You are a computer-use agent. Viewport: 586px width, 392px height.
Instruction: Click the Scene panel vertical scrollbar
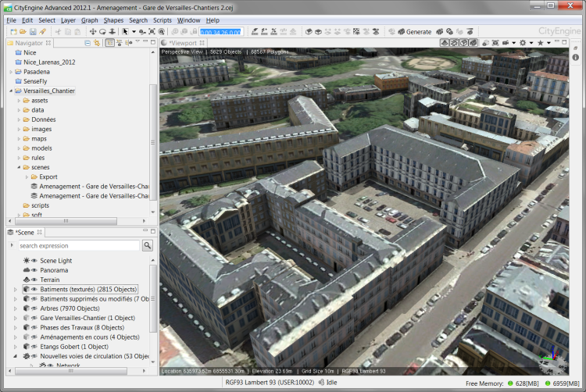153,298
